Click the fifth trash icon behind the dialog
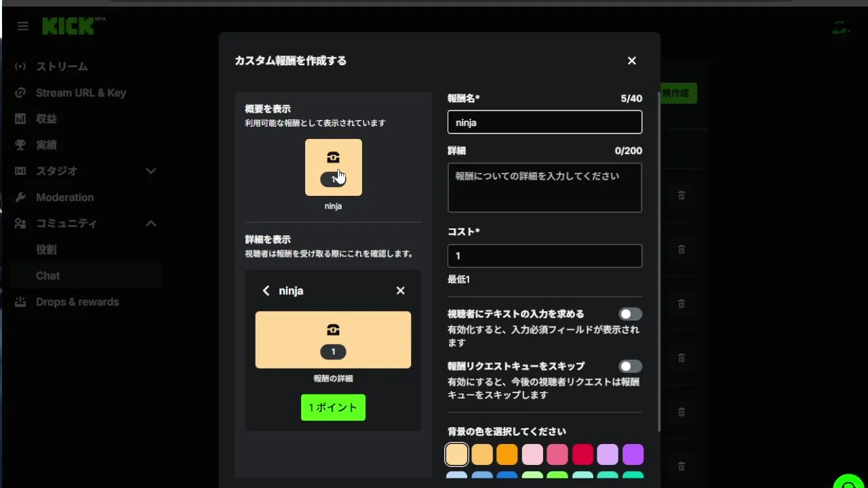Screen dimensions: 868x488 point(682,412)
